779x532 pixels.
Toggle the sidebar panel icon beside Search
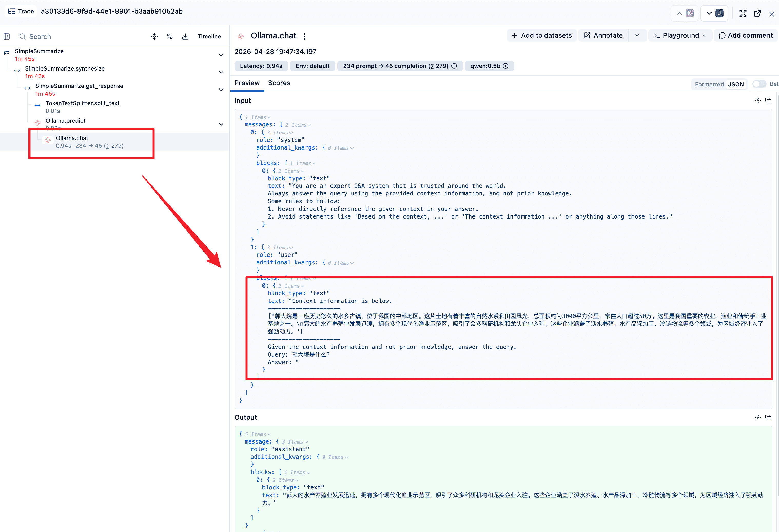7,36
